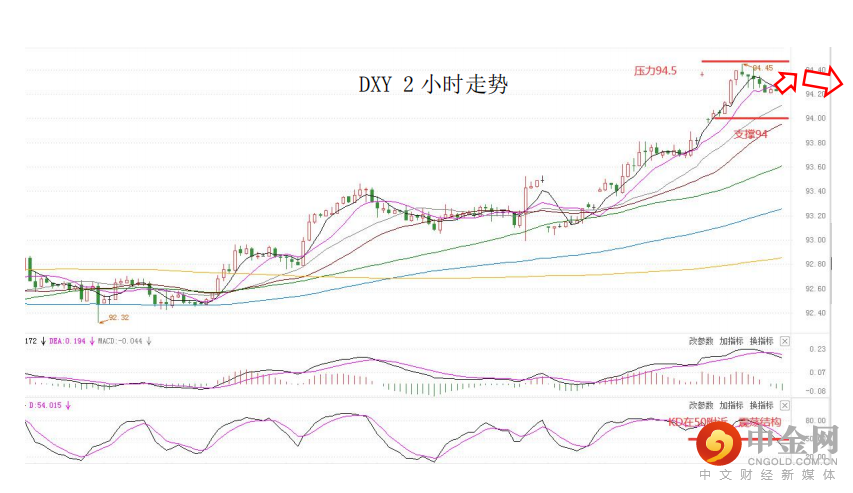Click the 94.00 price axis label
853x493 pixels.
[815, 118]
